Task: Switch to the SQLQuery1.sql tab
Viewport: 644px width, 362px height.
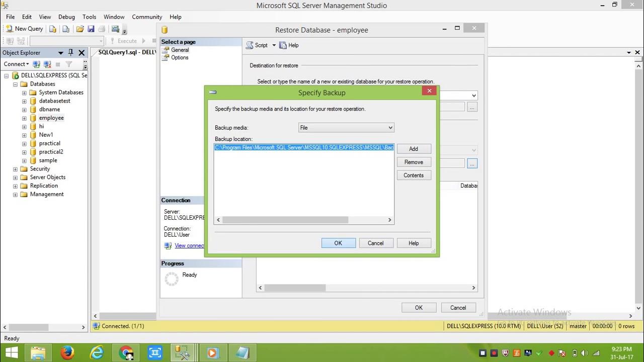Action: coord(127,52)
